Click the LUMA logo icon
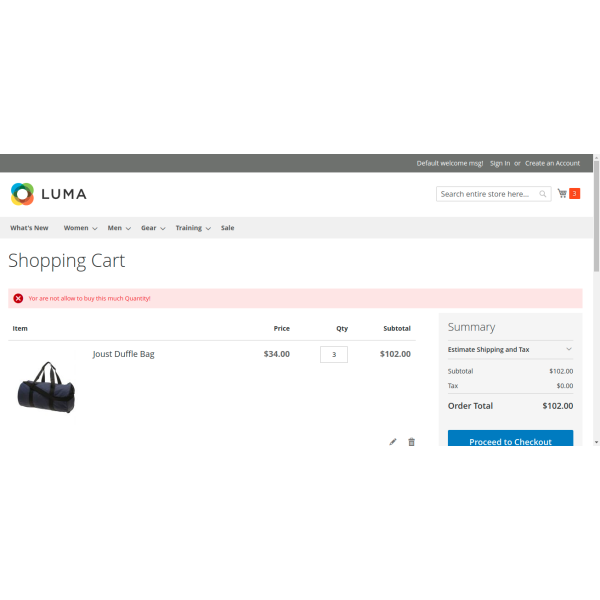Viewport: 600px width, 600px height. (22, 194)
